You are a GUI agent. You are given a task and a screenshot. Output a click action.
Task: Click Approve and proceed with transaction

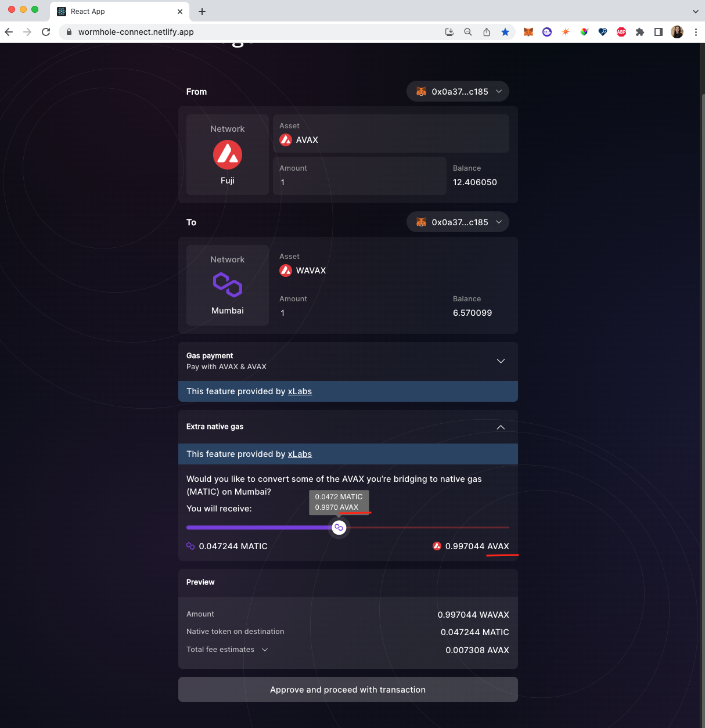click(347, 689)
